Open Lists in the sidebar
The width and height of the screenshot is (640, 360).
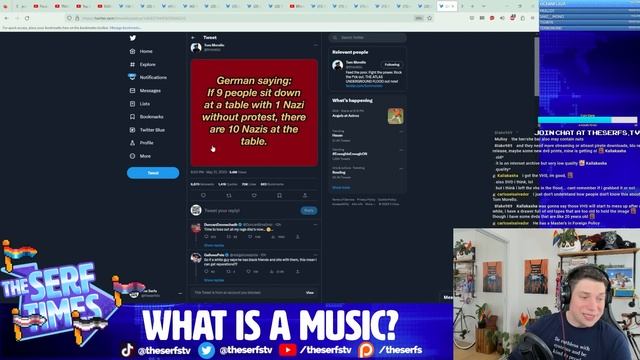click(140, 104)
